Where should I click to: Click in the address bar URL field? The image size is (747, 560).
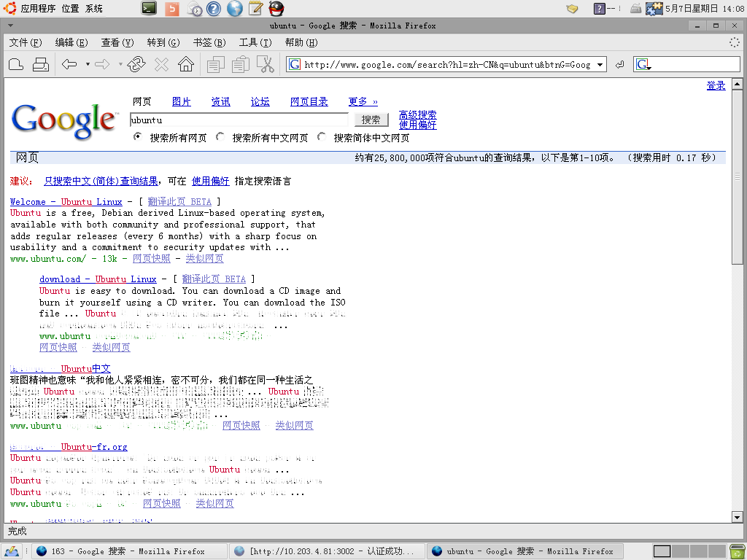[447, 64]
